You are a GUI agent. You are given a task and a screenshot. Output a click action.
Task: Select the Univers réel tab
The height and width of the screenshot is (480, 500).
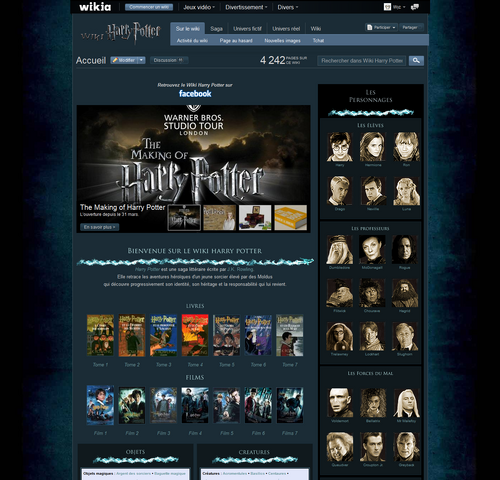click(x=286, y=29)
